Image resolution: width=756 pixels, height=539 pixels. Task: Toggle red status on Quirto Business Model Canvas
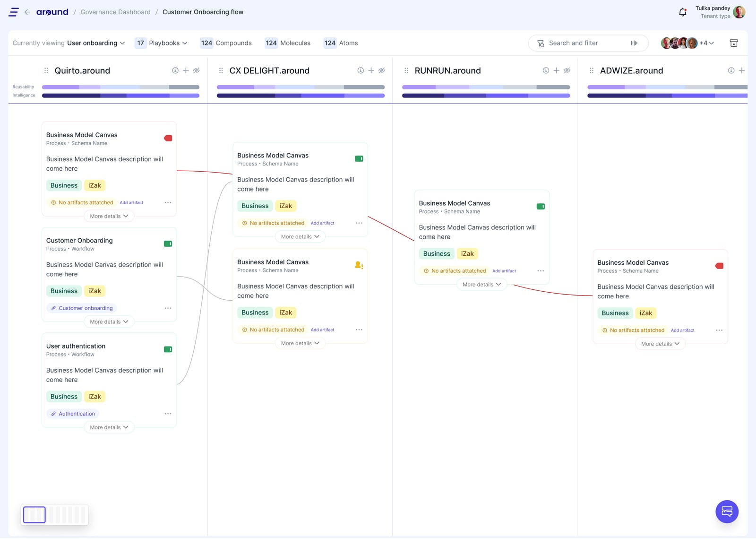click(x=168, y=139)
